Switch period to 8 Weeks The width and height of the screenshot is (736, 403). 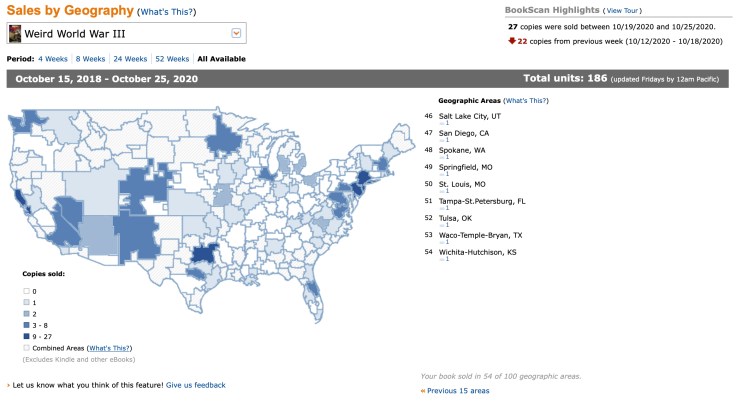[x=91, y=59]
